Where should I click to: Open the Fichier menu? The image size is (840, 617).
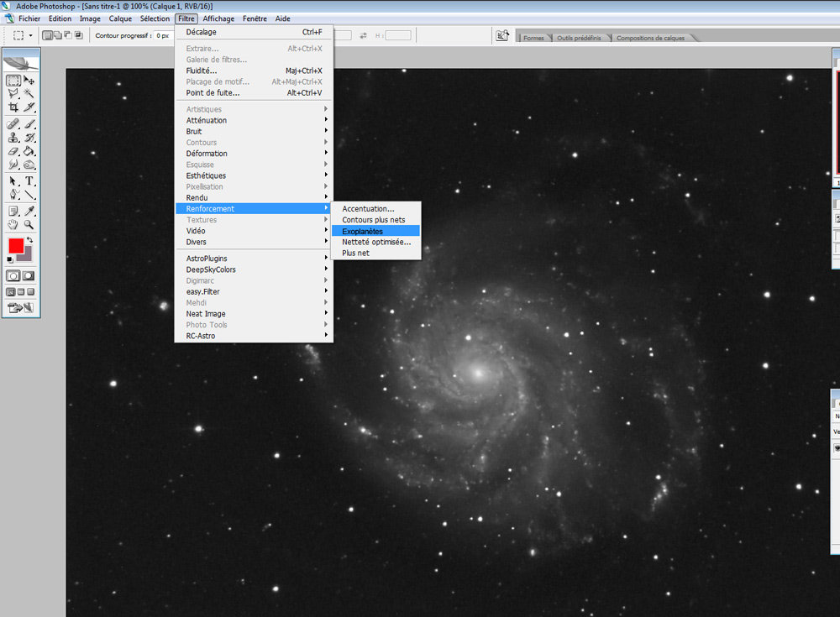pyautogui.click(x=29, y=18)
